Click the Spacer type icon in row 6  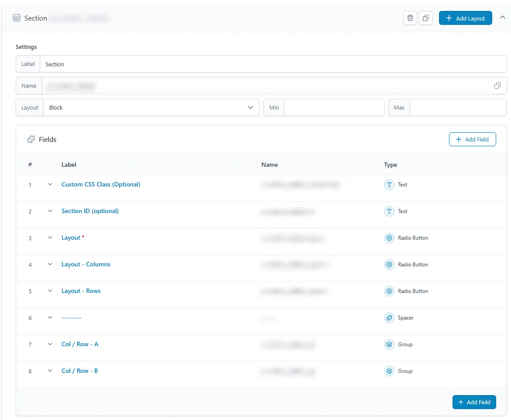pyautogui.click(x=389, y=318)
